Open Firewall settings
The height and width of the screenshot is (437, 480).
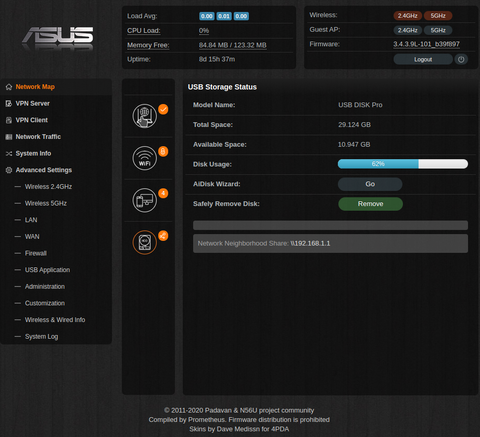[36, 253]
